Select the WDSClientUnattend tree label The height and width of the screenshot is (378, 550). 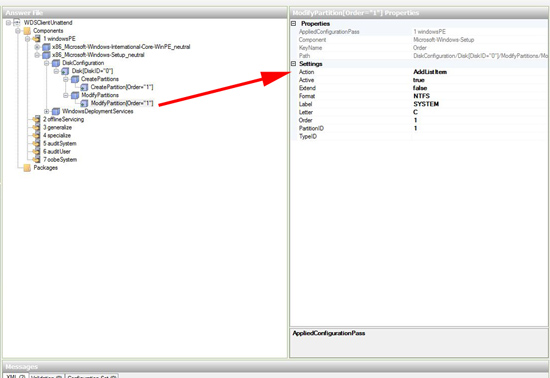tap(48, 23)
